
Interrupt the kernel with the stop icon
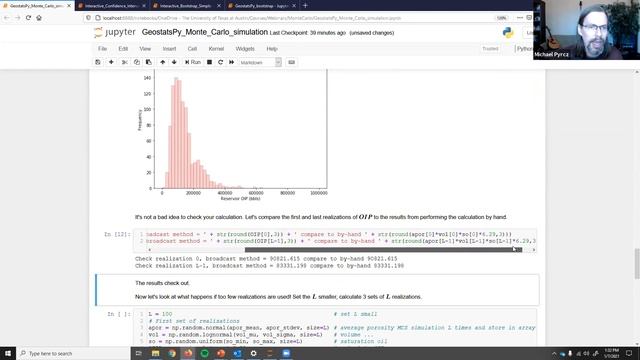tap(209, 62)
